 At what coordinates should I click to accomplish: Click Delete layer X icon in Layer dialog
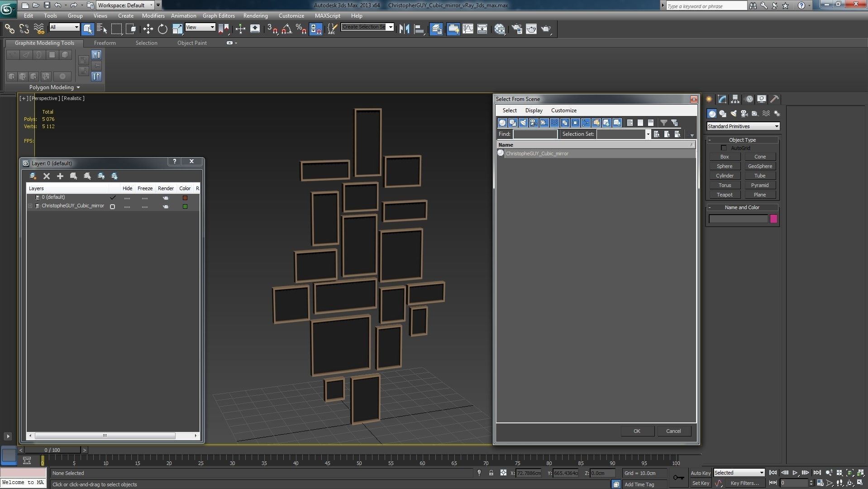click(x=47, y=176)
